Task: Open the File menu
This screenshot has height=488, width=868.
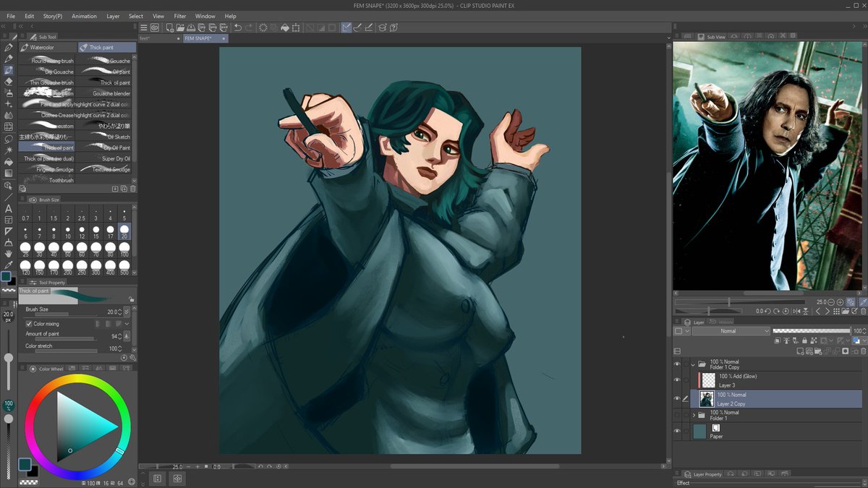Action: point(11,16)
